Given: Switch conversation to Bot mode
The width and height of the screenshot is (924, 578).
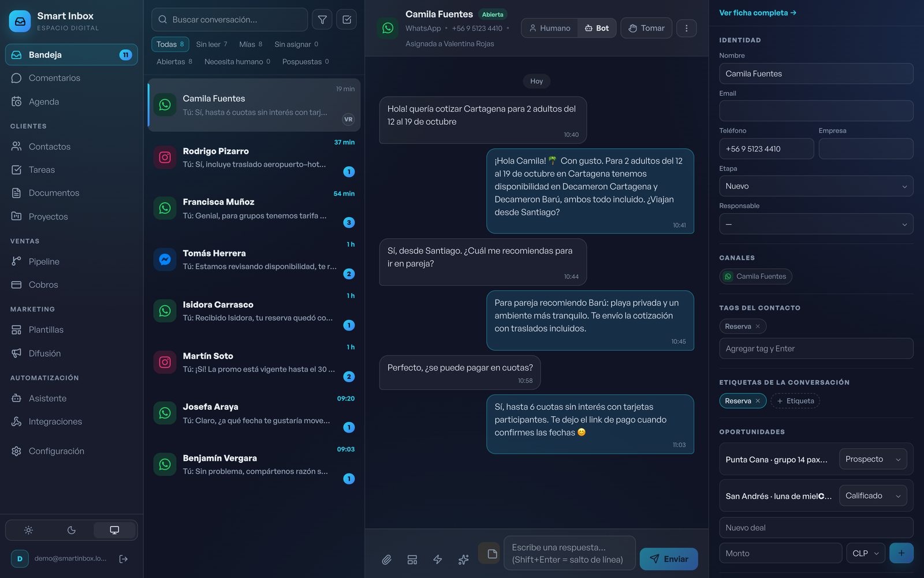Looking at the screenshot, I should point(597,28).
